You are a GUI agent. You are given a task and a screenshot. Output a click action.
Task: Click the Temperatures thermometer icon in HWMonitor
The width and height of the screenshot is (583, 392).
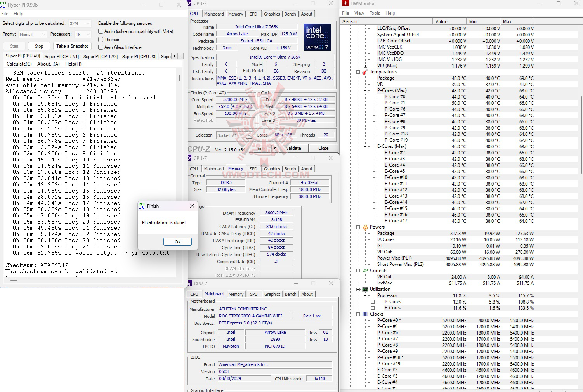click(365, 72)
